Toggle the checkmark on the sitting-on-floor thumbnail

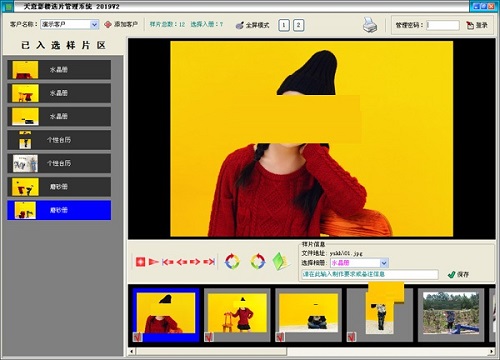[280, 337]
